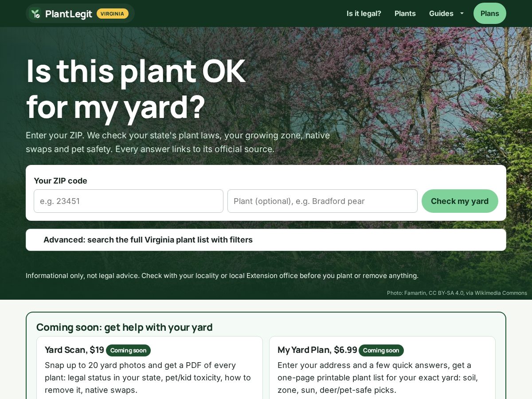Open the 'Is it legal?' nav item

[364, 13]
